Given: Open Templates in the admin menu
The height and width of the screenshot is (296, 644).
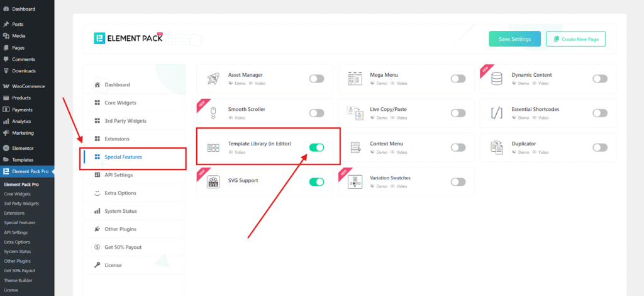Looking at the screenshot, I should 27,160.
